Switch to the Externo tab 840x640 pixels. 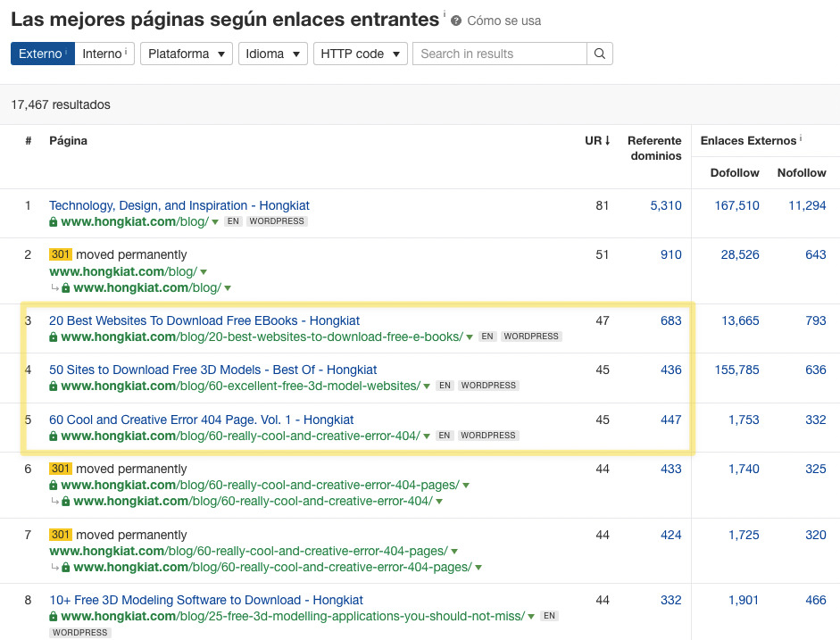[42, 54]
